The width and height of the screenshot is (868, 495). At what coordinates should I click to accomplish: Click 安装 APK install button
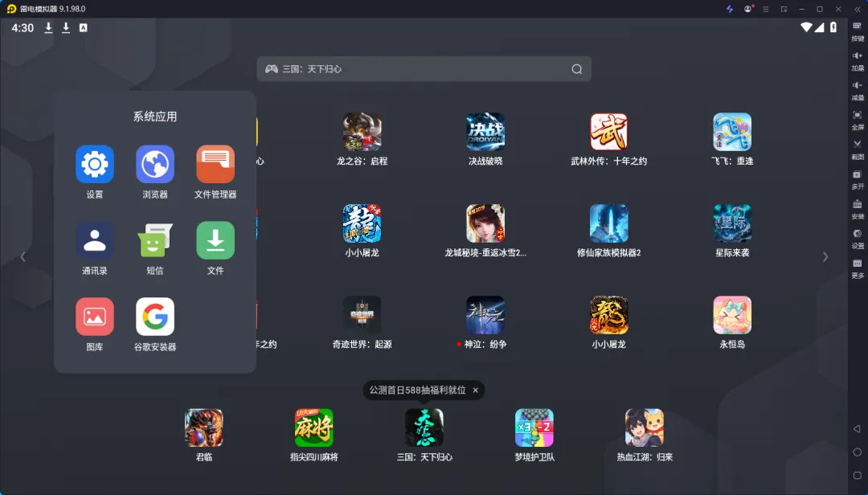point(858,209)
